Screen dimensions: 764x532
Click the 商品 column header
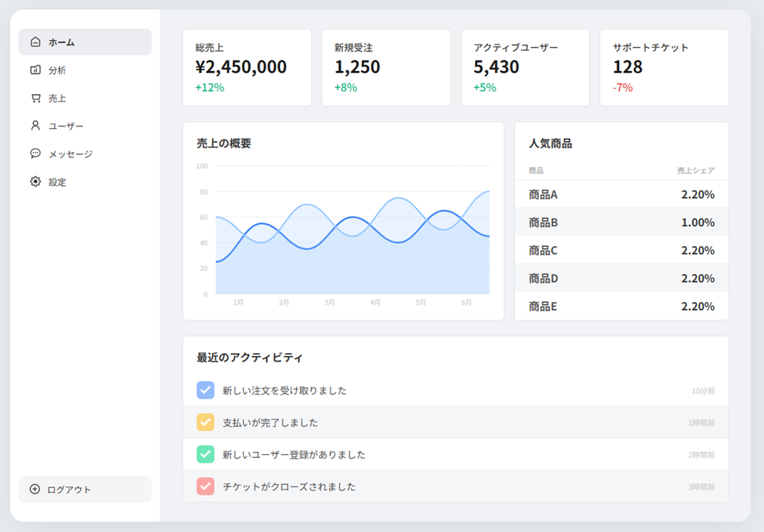coord(536,170)
